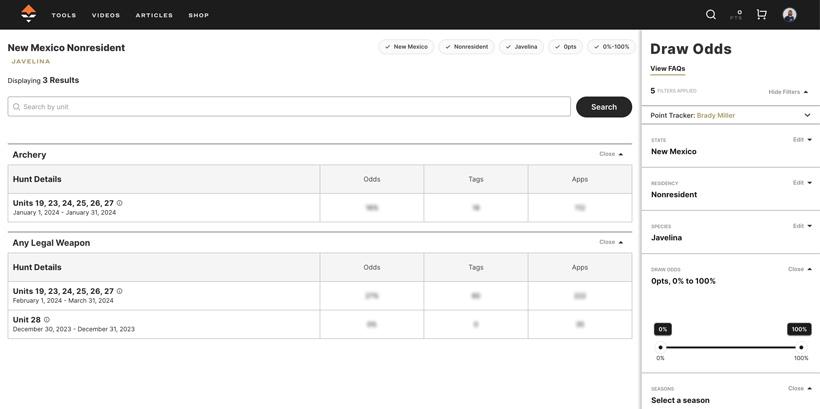820x409 pixels.
Task: Open the shopping cart icon
Action: [x=761, y=15]
